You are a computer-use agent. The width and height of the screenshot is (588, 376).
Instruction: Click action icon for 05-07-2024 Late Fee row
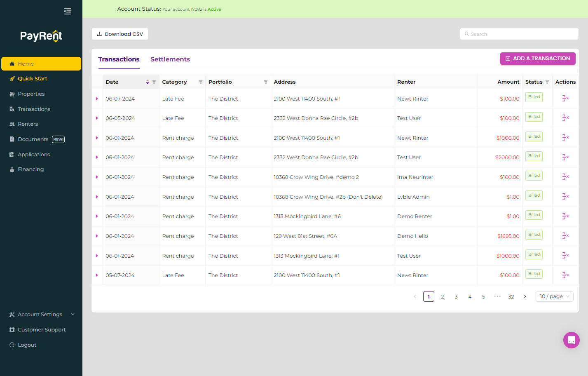pyautogui.click(x=565, y=275)
